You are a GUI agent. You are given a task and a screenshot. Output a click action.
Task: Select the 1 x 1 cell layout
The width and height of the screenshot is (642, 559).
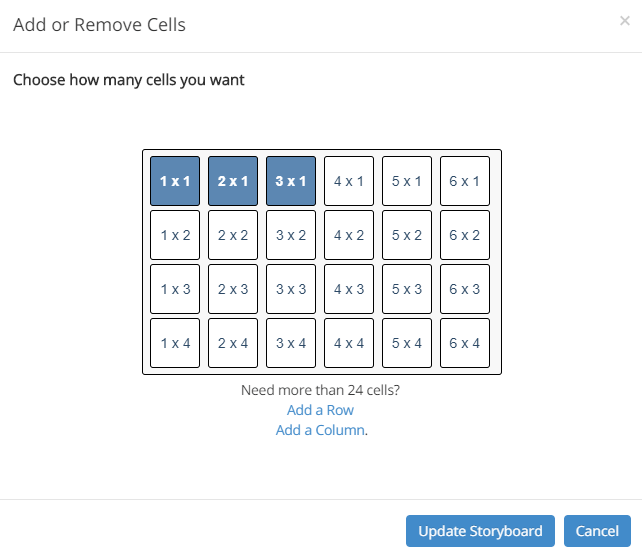pos(175,182)
